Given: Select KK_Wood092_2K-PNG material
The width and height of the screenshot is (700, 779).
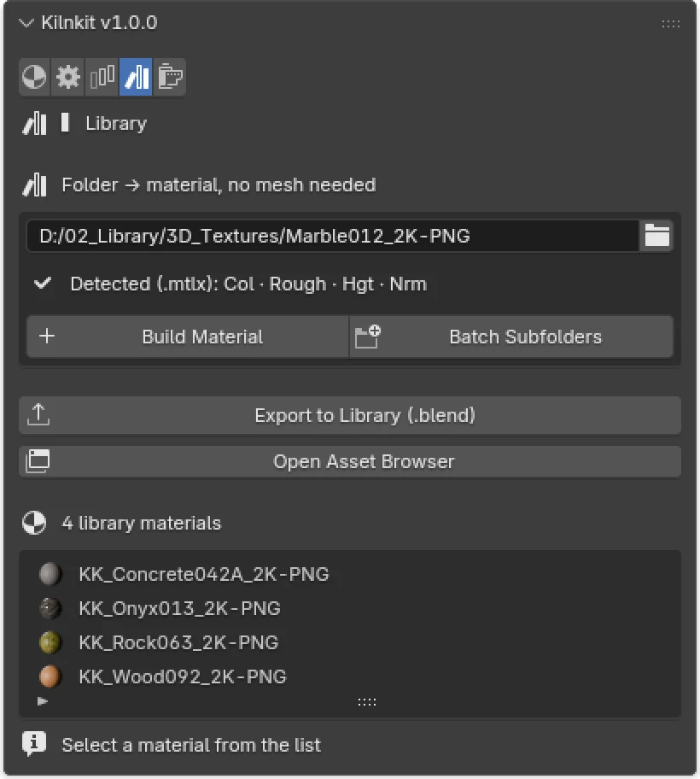Looking at the screenshot, I should click(350, 676).
